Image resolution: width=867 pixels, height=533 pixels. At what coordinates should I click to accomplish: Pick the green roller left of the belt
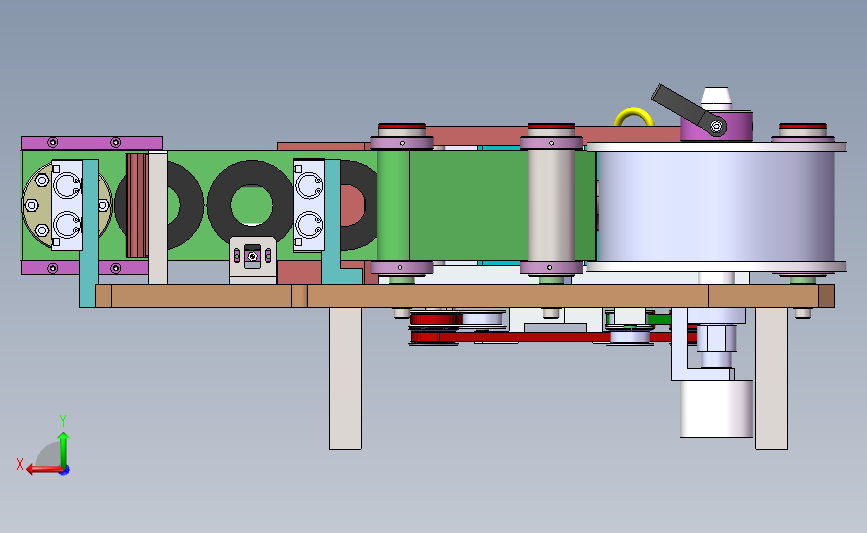pos(394,205)
